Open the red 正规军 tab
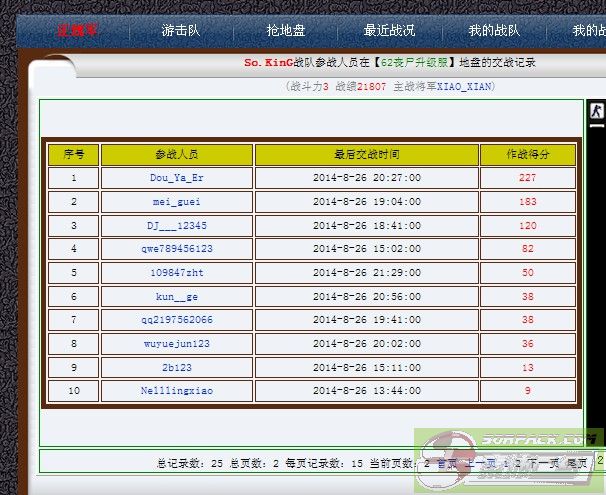The width and height of the screenshot is (606, 495). [x=76, y=30]
